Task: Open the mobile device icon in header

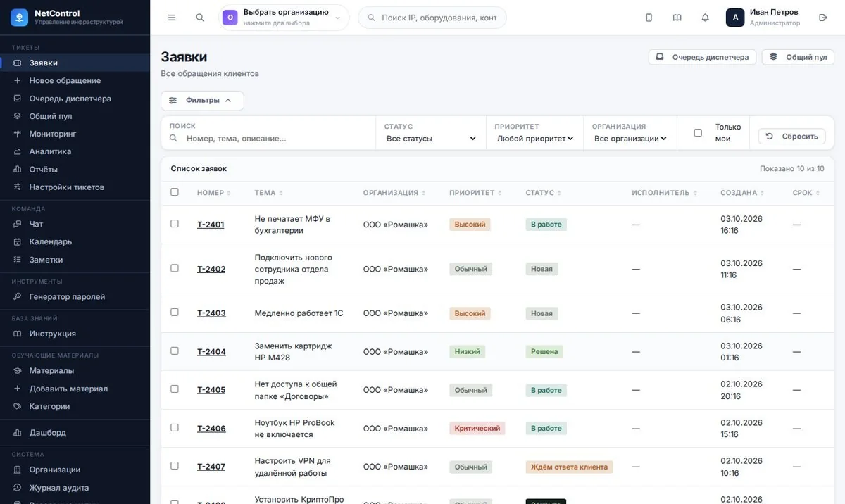Action: 649,18
